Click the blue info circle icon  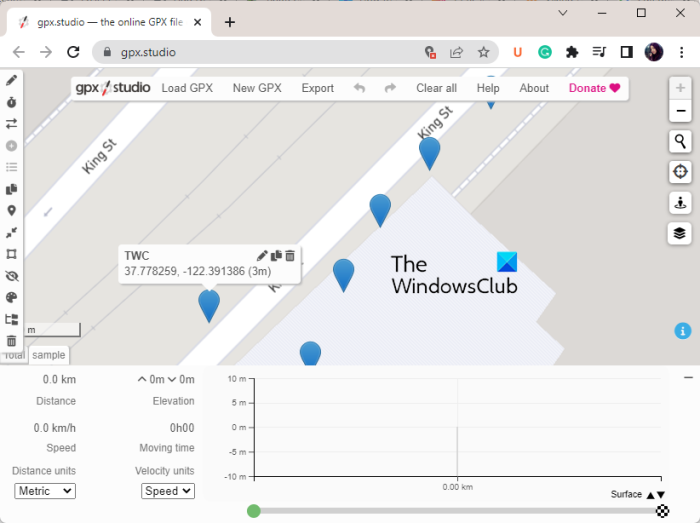pyautogui.click(x=683, y=331)
